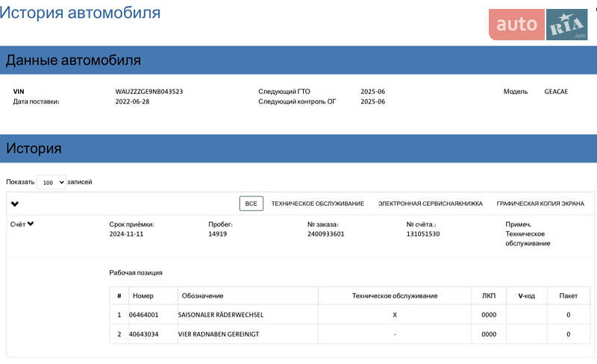597x364 pixels.
Task: Click the red auto logo
Action: tap(516, 25)
